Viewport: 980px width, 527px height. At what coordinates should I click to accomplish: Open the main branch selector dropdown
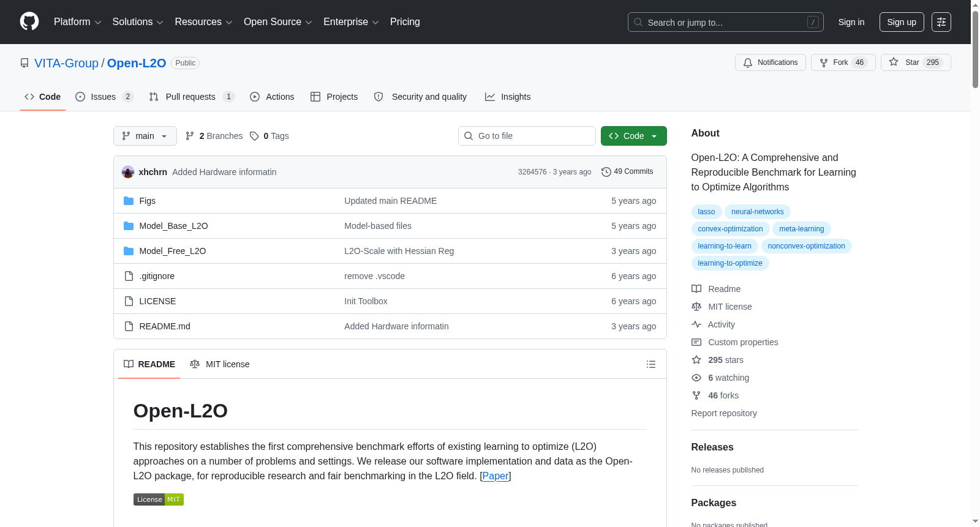(x=145, y=136)
